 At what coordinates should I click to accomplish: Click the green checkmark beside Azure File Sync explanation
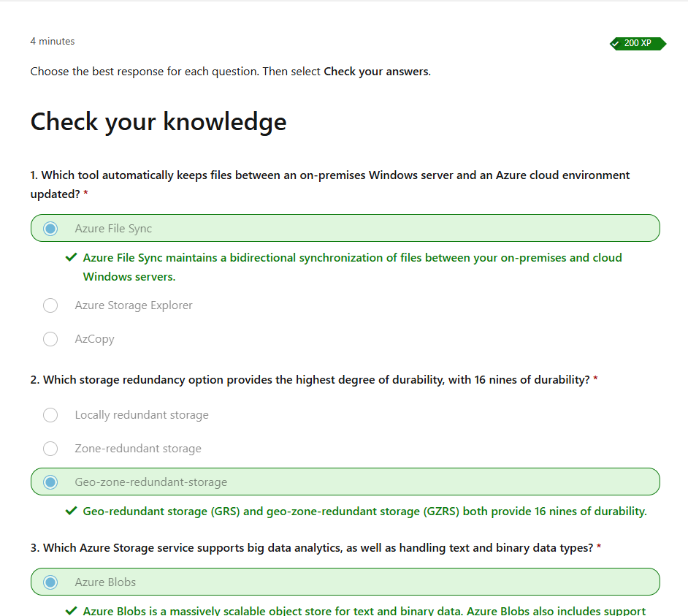[x=71, y=257]
